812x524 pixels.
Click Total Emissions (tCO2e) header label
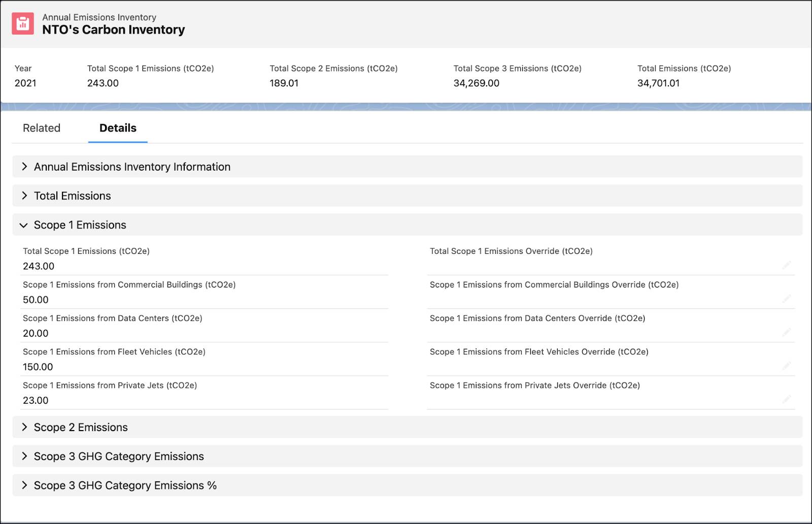(x=684, y=69)
